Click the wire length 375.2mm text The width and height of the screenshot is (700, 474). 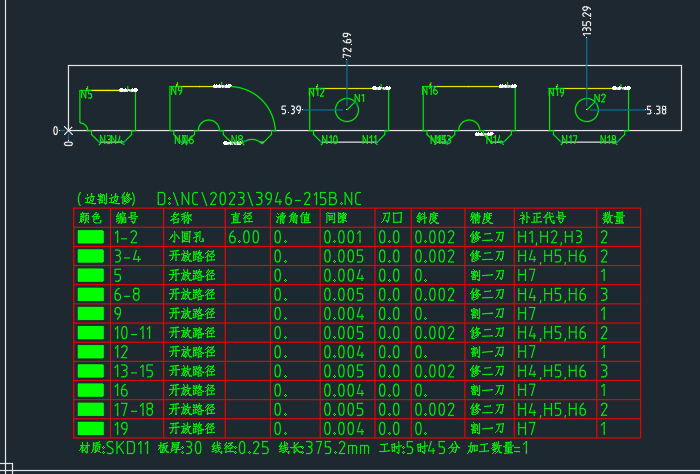coord(338,448)
